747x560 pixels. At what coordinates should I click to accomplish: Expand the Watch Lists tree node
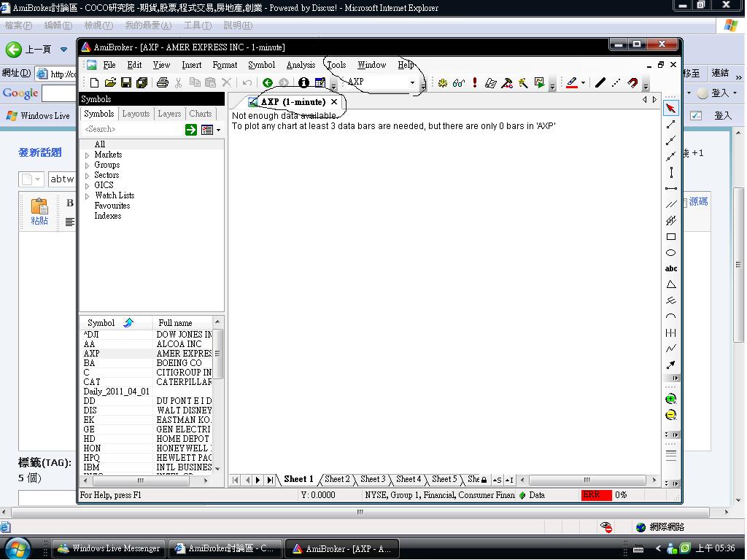(x=88, y=196)
